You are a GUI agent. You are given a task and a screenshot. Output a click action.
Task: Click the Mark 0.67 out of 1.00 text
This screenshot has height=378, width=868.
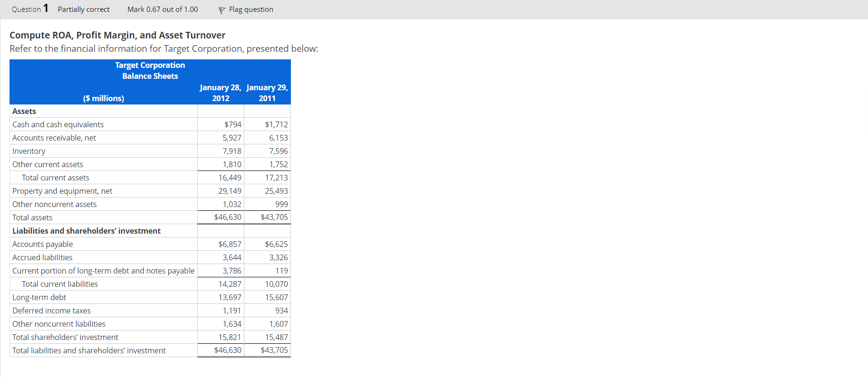163,9
